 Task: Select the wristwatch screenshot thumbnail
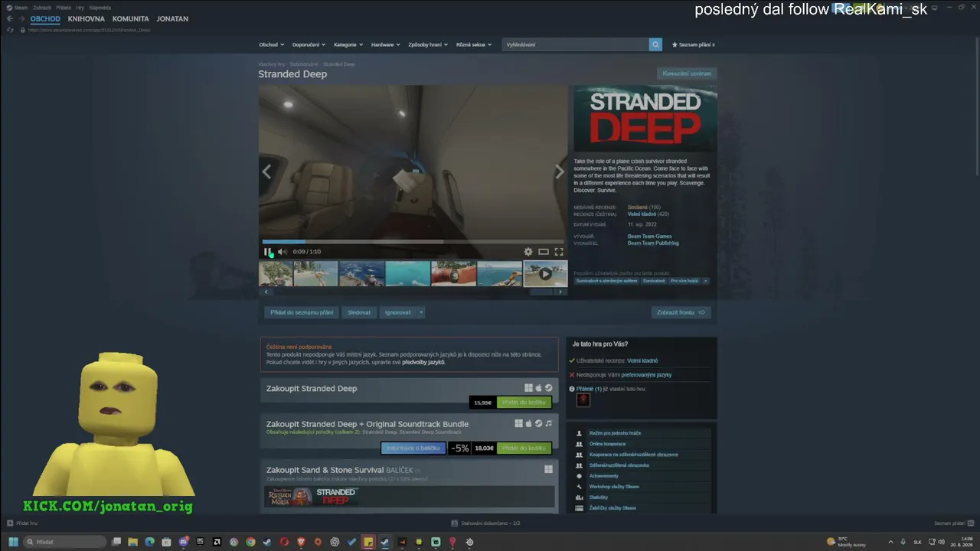pyautogui.click(x=453, y=273)
